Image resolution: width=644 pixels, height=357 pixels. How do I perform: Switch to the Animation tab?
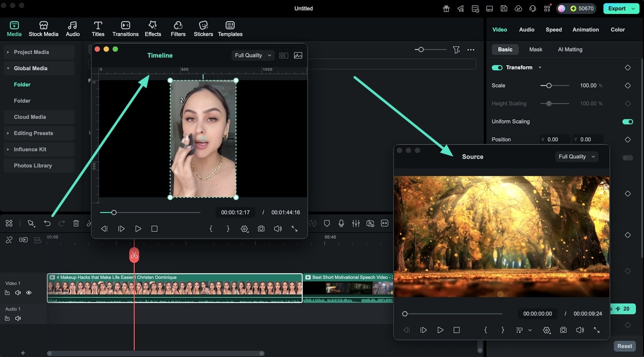(x=586, y=30)
